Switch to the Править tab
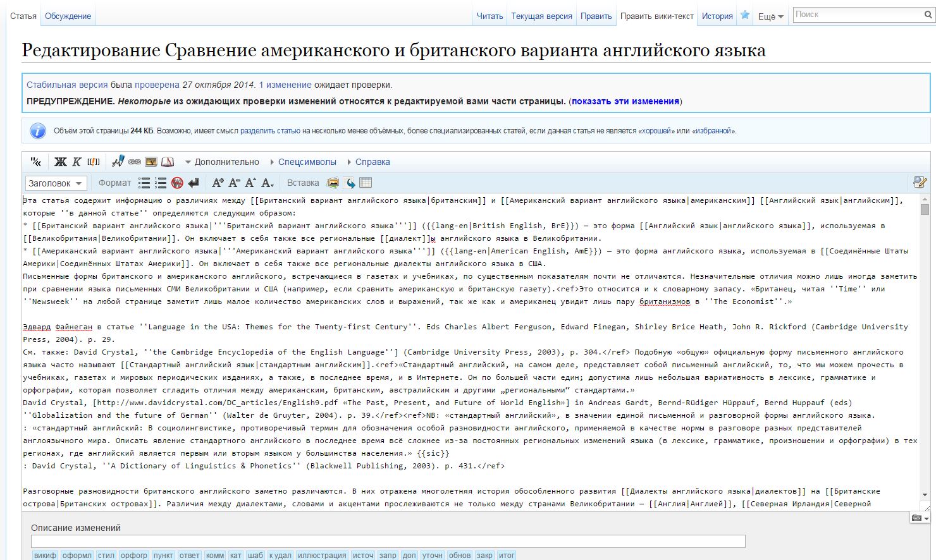936x560 pixels. click(596, 16)
